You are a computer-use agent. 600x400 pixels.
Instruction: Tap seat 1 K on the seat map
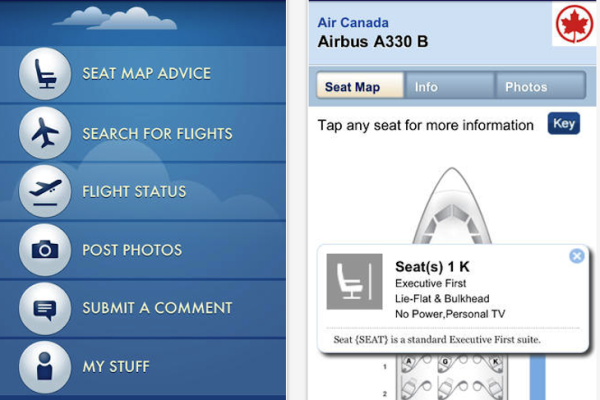(x=496, y=362)
